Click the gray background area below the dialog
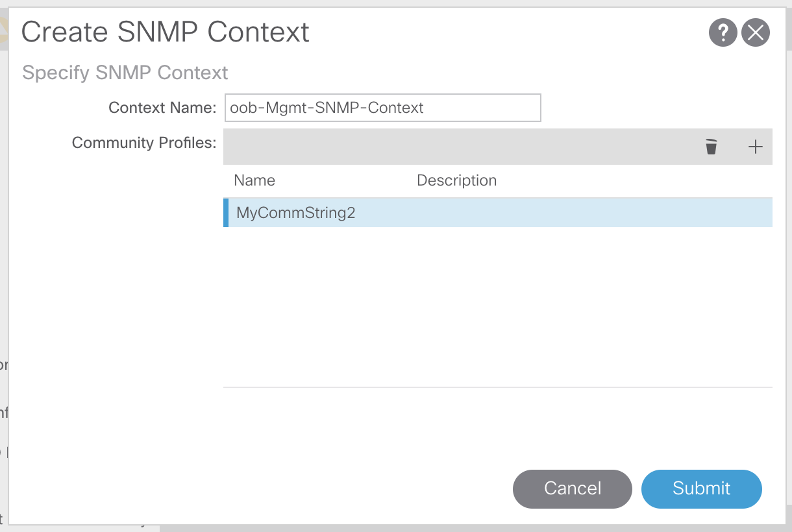 tap(454, 528)
